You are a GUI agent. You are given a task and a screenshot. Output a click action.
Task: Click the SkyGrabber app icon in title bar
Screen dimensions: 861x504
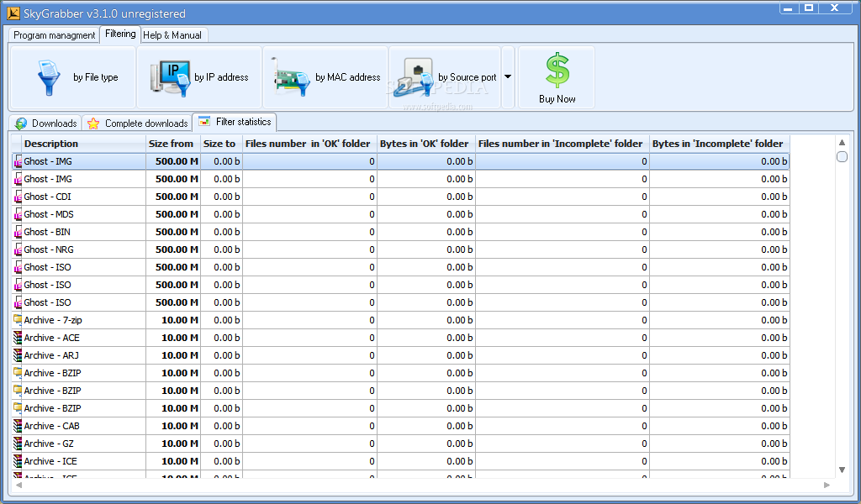pyautogui.click(x=13, y=13)
